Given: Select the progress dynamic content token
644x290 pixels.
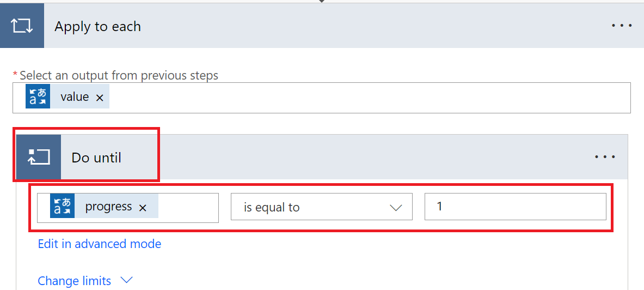Looking at the screenshot, I should (108, 207).
